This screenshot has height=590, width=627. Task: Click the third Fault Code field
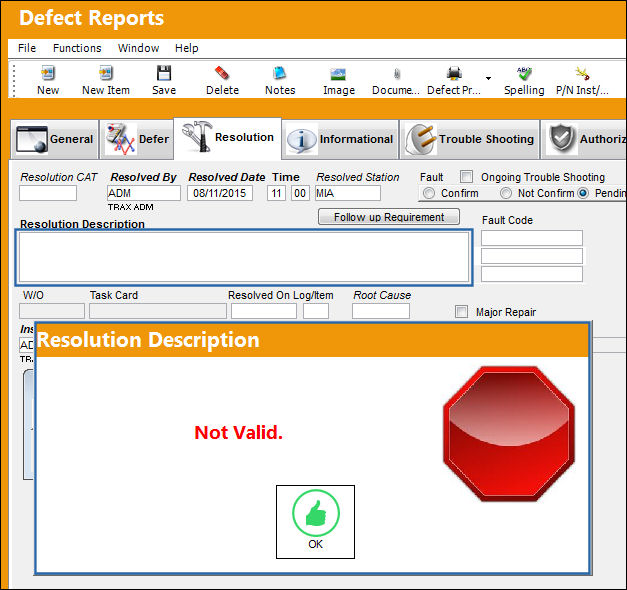click(x=532, y=274)
